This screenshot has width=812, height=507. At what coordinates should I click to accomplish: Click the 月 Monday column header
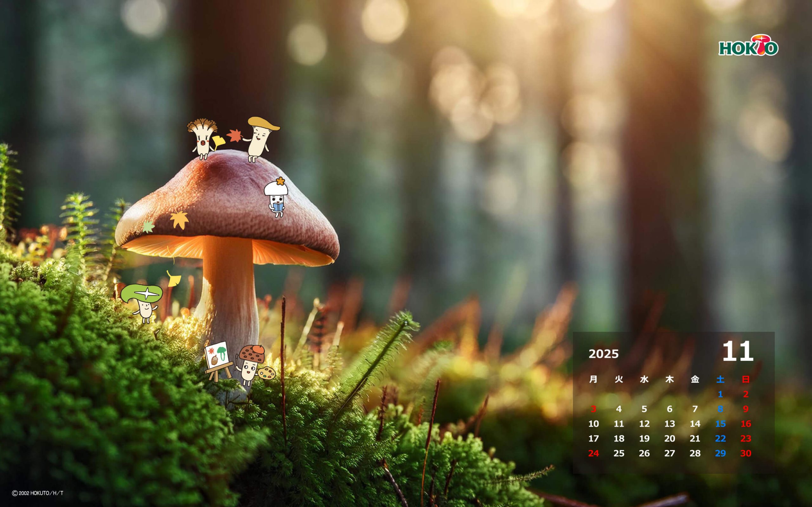point(593,379)
